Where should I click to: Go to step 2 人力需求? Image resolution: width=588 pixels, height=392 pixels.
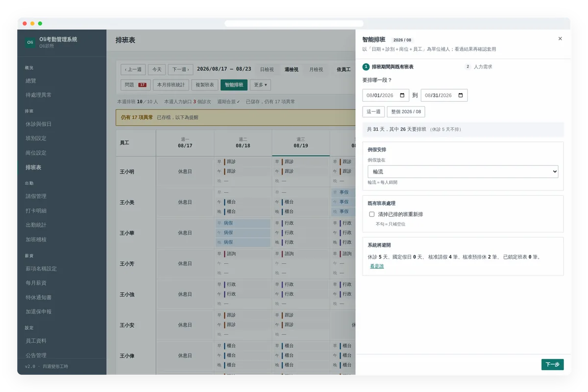pos(478,67)
